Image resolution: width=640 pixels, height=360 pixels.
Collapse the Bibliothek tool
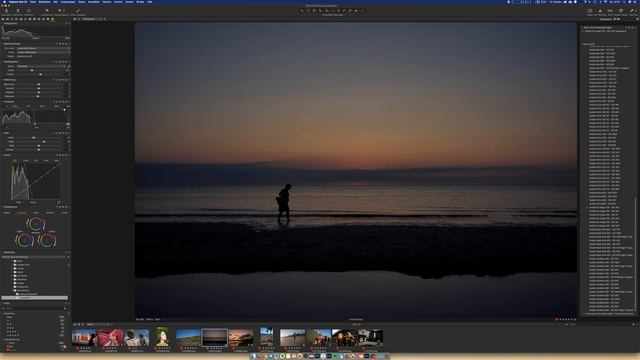[2, 252]
